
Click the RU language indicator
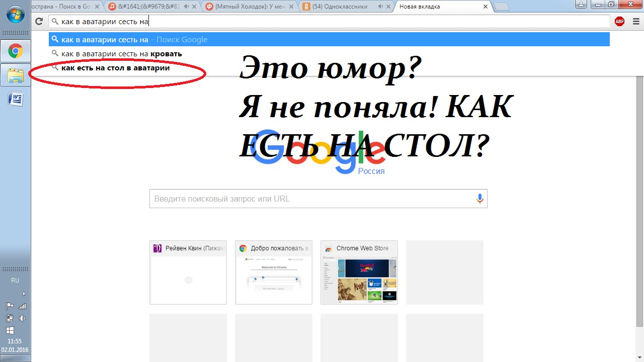[x=15, y=281]
